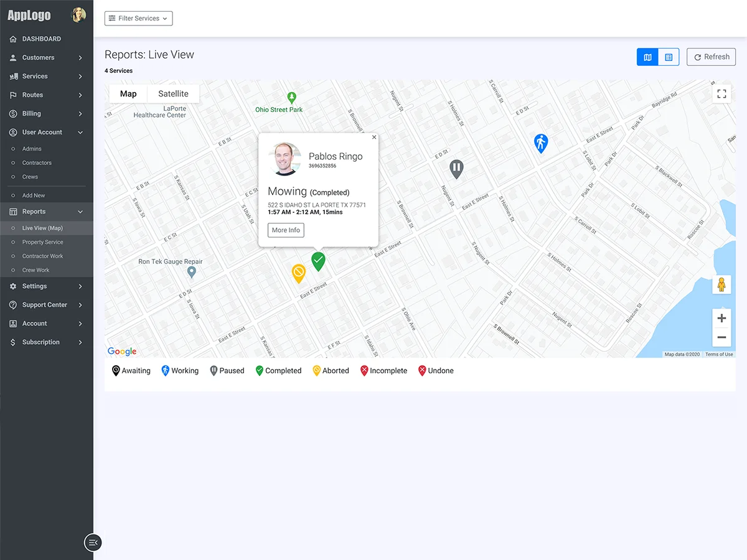Select the Map tab
Viewport: 747px width, 560px height.
click(128, 94)
